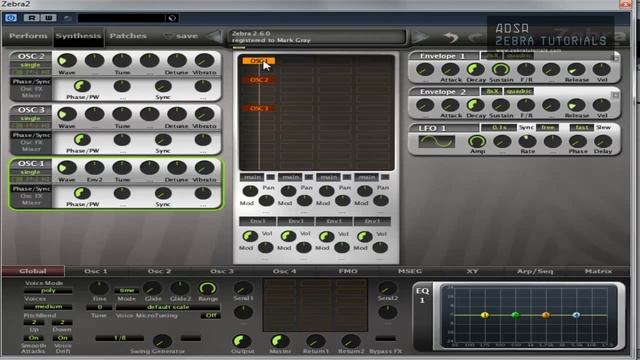The width and height of the screenshot is (640, 360).
Task: Open the Matrix lower tab
Action: click(598, 271)
